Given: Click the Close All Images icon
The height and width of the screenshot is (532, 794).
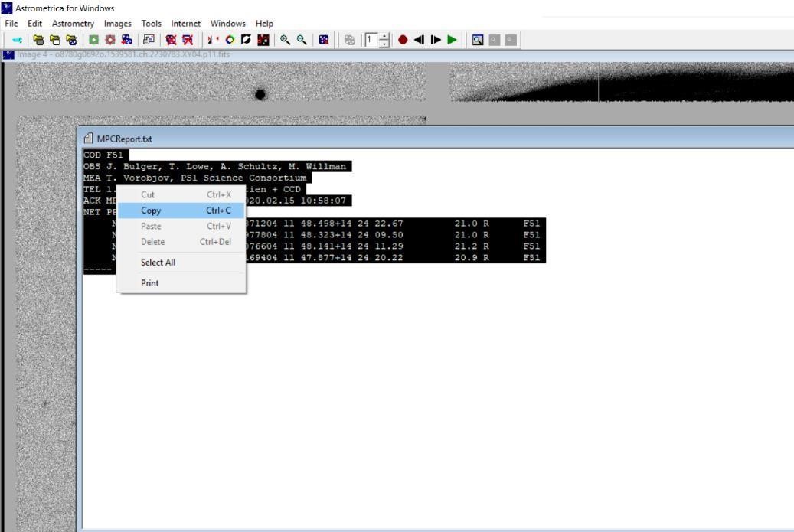Looking at the screenshot, I should tap(188, 40).
